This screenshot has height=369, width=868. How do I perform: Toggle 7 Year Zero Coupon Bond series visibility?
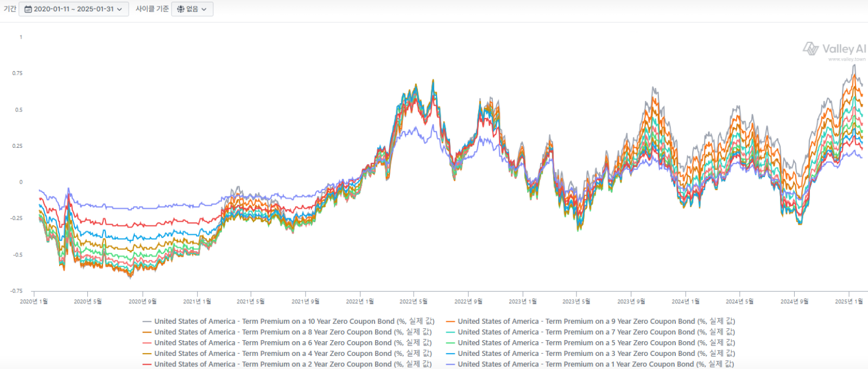click(596, 332)
